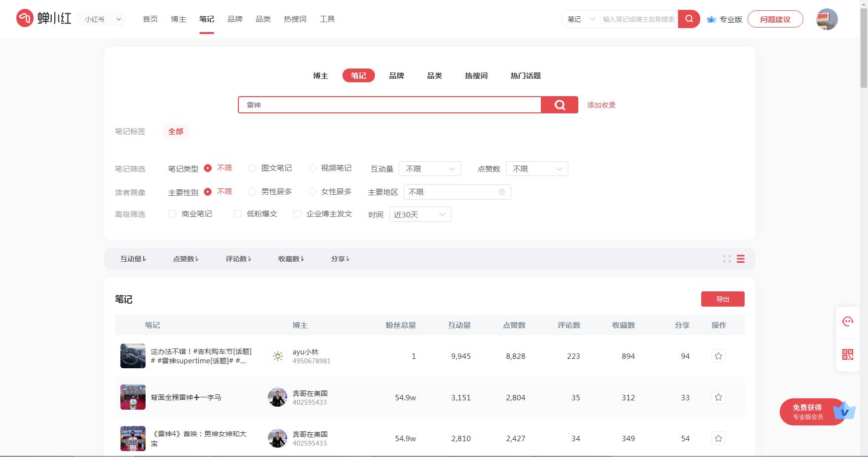Click the crown icon beside 专业版

click(x=711, y=19)
